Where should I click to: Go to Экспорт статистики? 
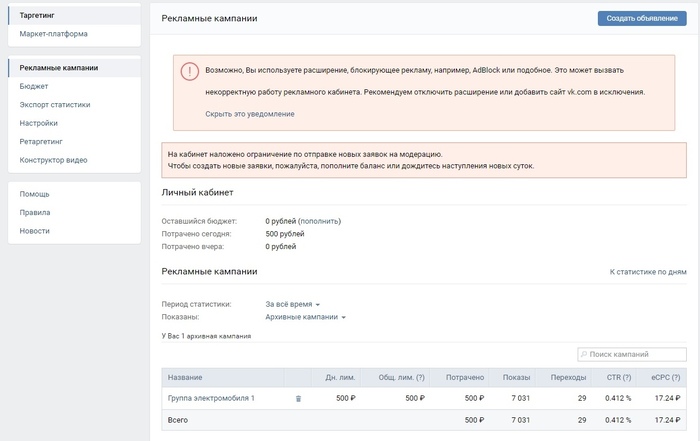point(55,105)
